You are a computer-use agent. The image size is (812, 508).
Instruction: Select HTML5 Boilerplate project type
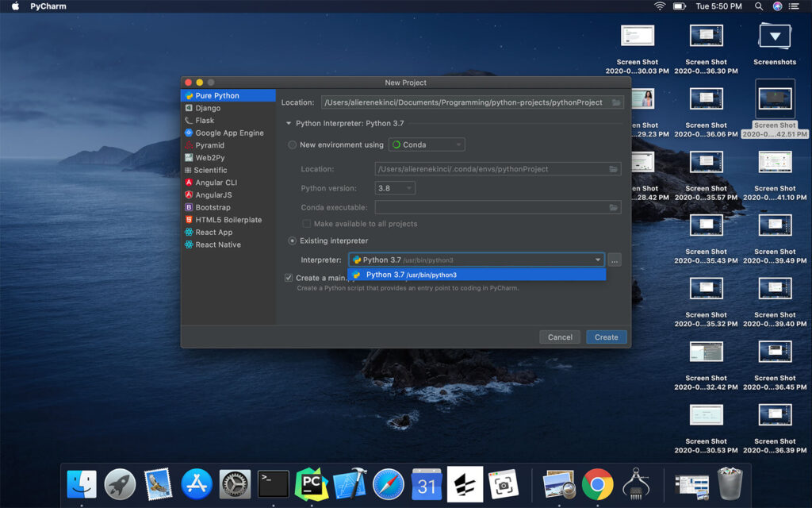click(228, 220)
